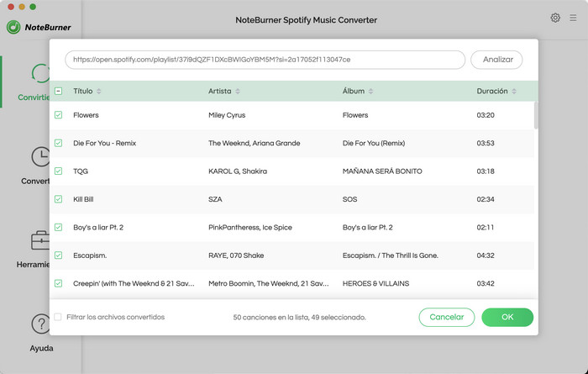The height and width of the screenshot is (374, 588).
Task: Open the Convertido history clock icon
Action: (40, 157)
